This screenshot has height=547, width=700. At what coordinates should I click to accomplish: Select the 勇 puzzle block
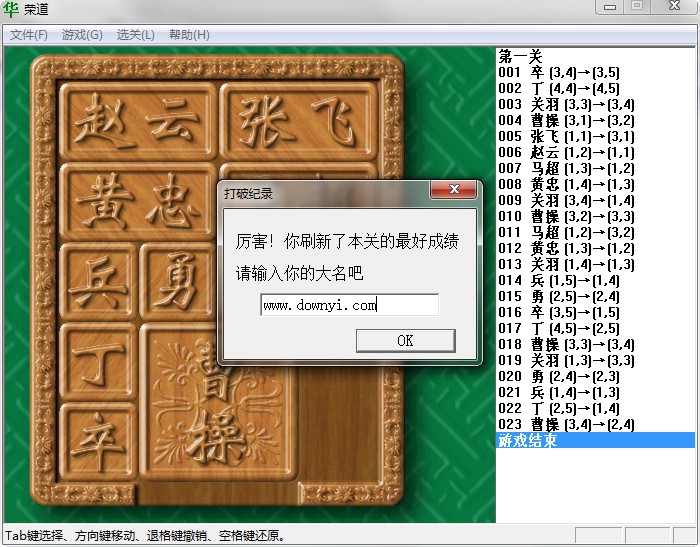coord(176,281)
